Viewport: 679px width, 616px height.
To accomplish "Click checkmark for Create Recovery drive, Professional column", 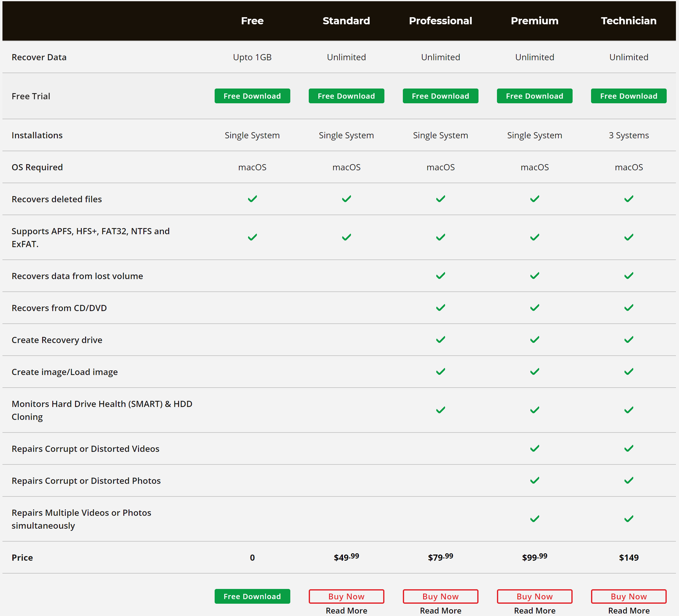I will click(441, 340).
